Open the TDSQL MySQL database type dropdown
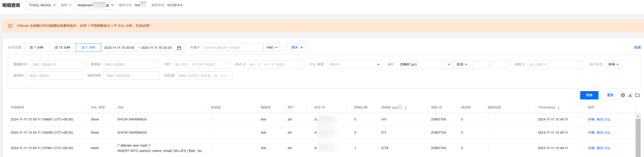644x157 pixels. coord(42,5)
